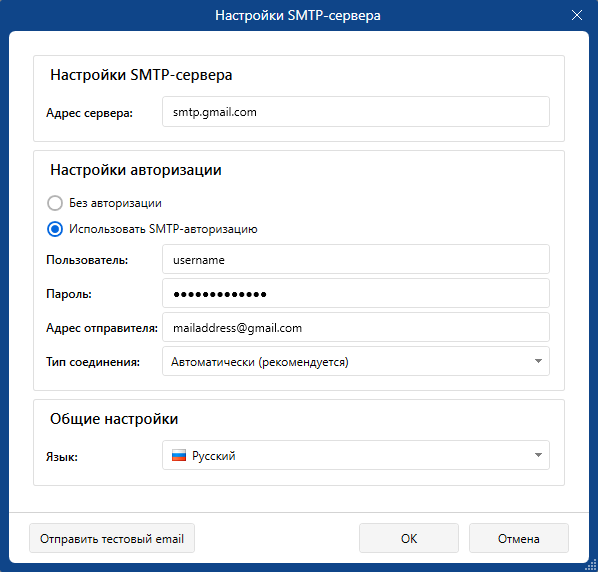Image resolution: width=598 pixels, height=572 pixels.
Task: Close the SMTP settings dialog with X
Action: [x=577, y=15]
